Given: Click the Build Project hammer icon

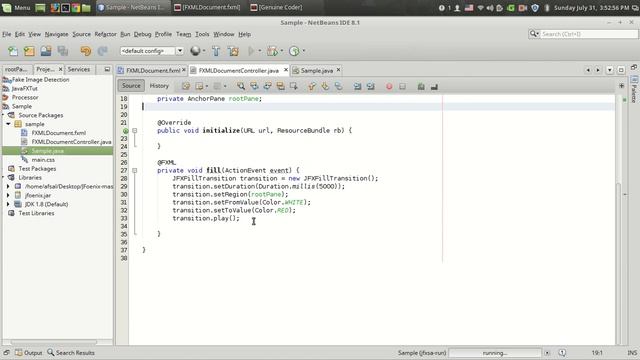Looking at the screenshot, I should point(216,51).
